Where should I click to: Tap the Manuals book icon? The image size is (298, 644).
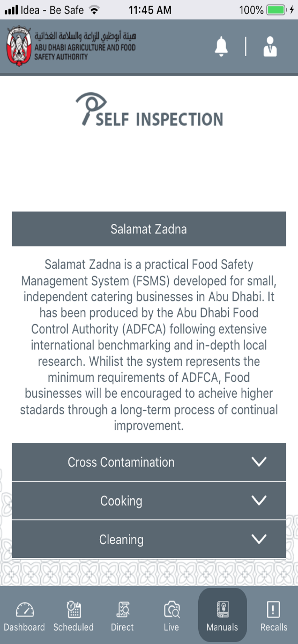tap(223, 609)
